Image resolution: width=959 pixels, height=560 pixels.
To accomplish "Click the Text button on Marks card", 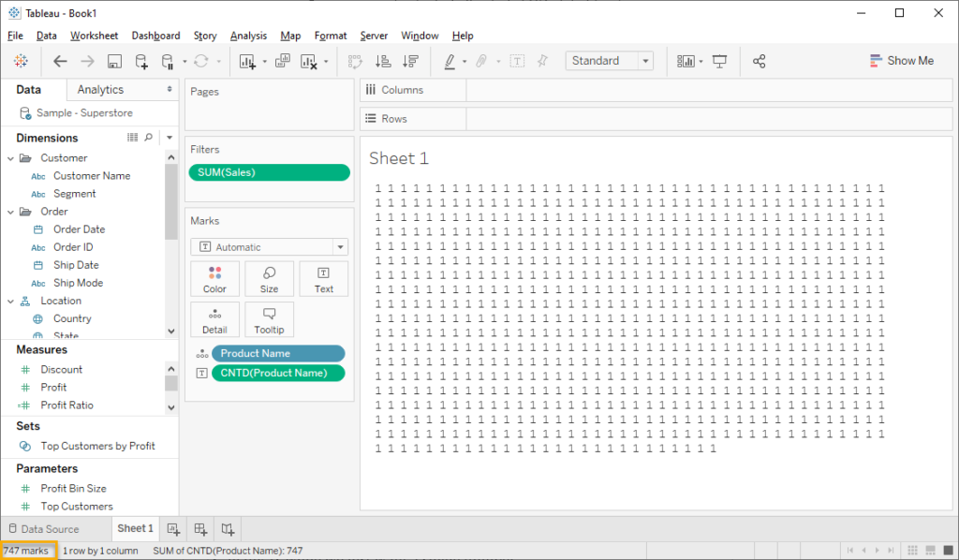I will click(x=323, y=279).
